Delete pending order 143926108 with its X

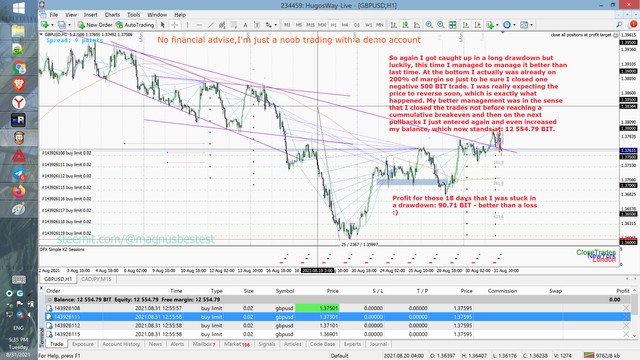pyautogui.click(x=626, y=308)
